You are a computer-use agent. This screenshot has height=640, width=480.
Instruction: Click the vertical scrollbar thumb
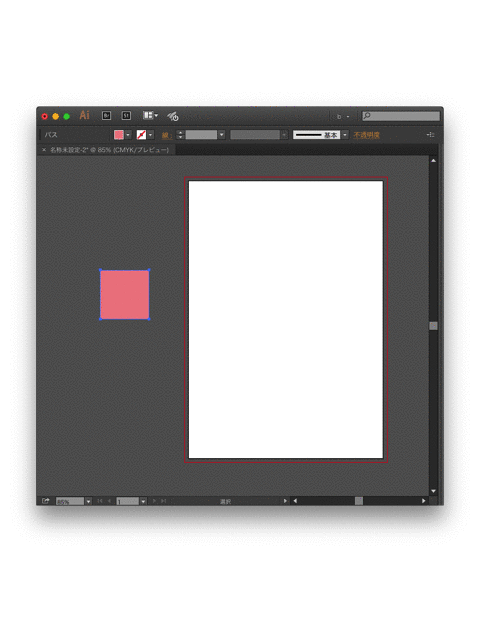point(433,326)
